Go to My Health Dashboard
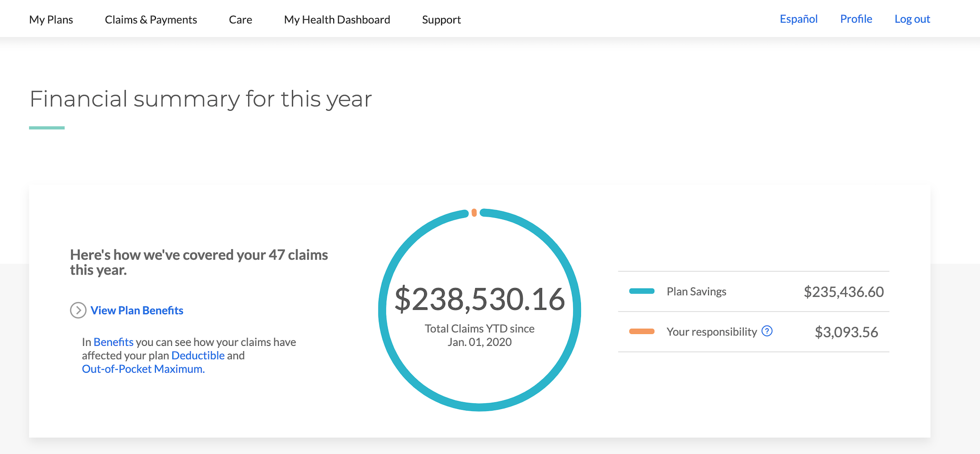The height and width of the screenshot is (454, 980). (337, 20)
